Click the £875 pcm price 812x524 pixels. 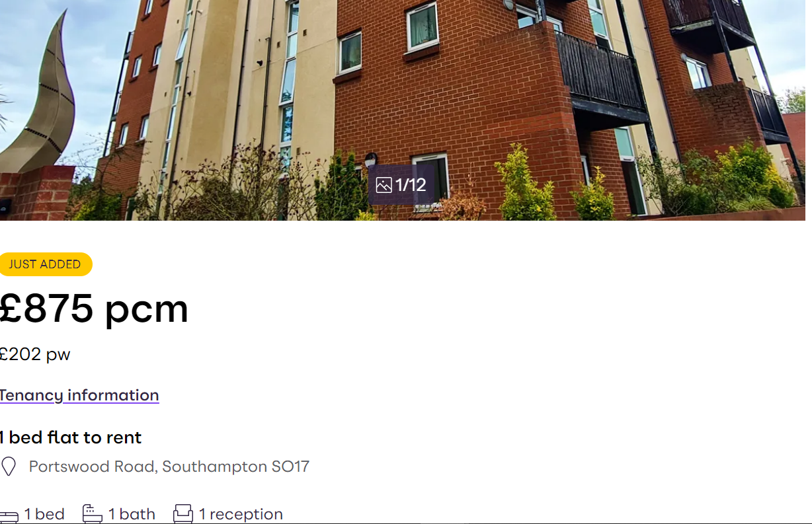pyautogui.click(x=93, y=309)
